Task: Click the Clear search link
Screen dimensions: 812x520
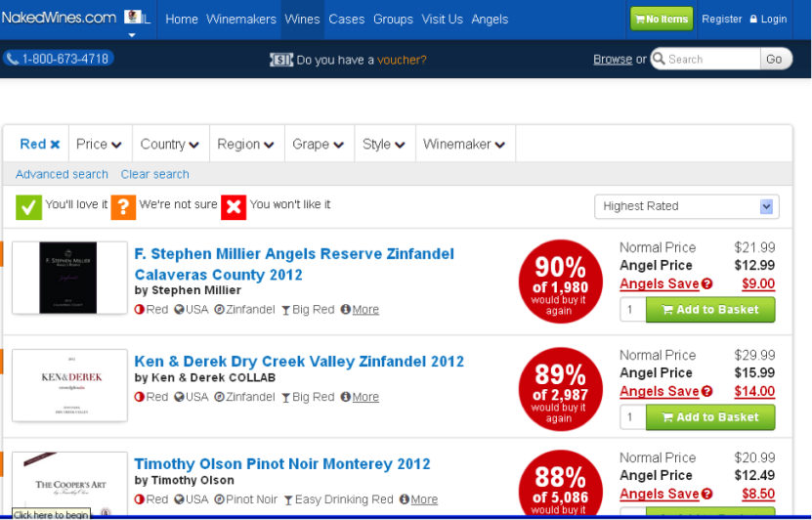Action: point(154,175)
